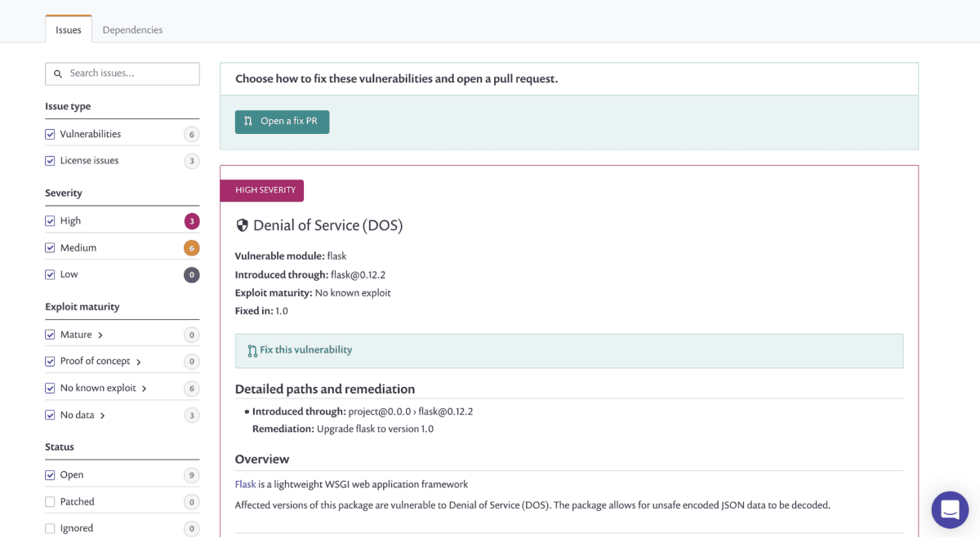Image resolution: width=980 pixels, height=538 pixels.
Task: Click the Exploit maturity: No known exploit line
Action: (x=313, y=293)
